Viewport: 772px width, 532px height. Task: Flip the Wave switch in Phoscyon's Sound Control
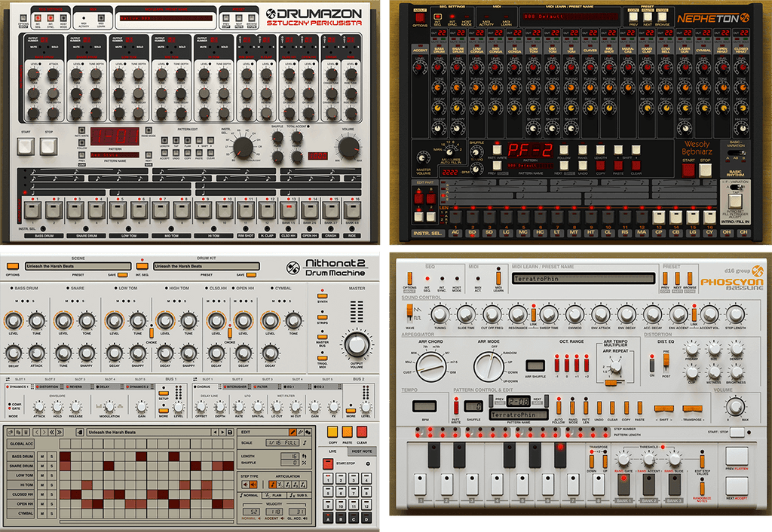pyautogui.click(x=409, y=313)
